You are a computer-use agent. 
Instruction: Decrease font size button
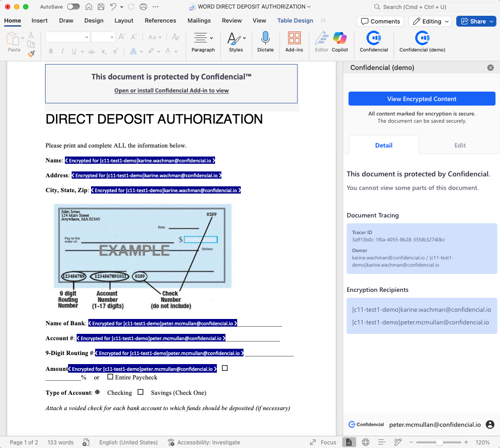(x=134, y=37)
